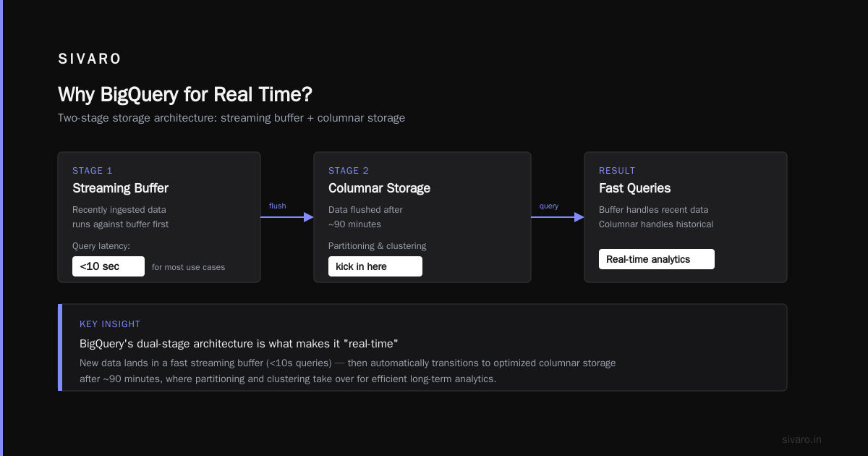The height and width of the screenshot is (456, 868).
Task: Click the "query" arrow label
Action: [x=549, y=206]
